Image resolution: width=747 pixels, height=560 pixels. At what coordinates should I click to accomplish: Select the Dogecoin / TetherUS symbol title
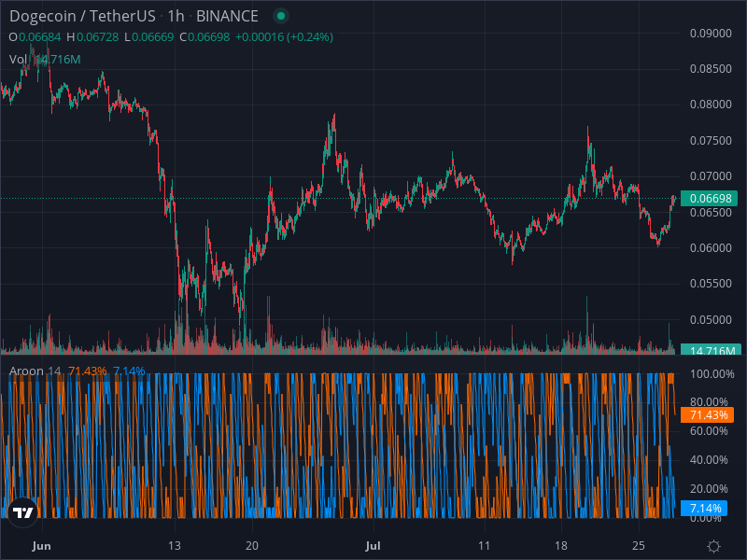[x=82, y=16]
